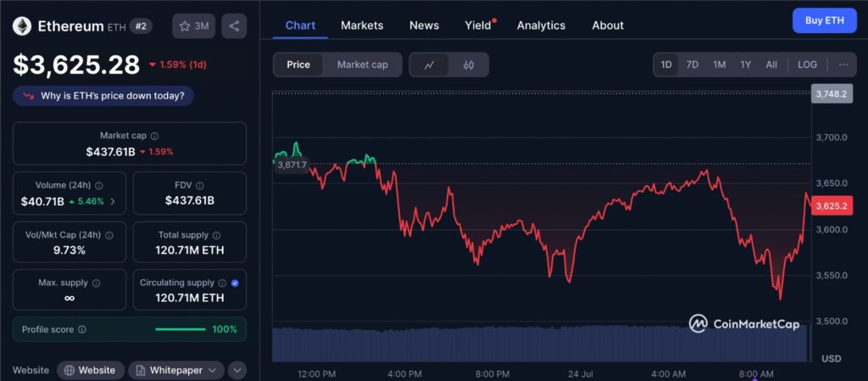The image size is (868, 381).
Task: Click the downtrend icon in price question
Action: (28, 96)
